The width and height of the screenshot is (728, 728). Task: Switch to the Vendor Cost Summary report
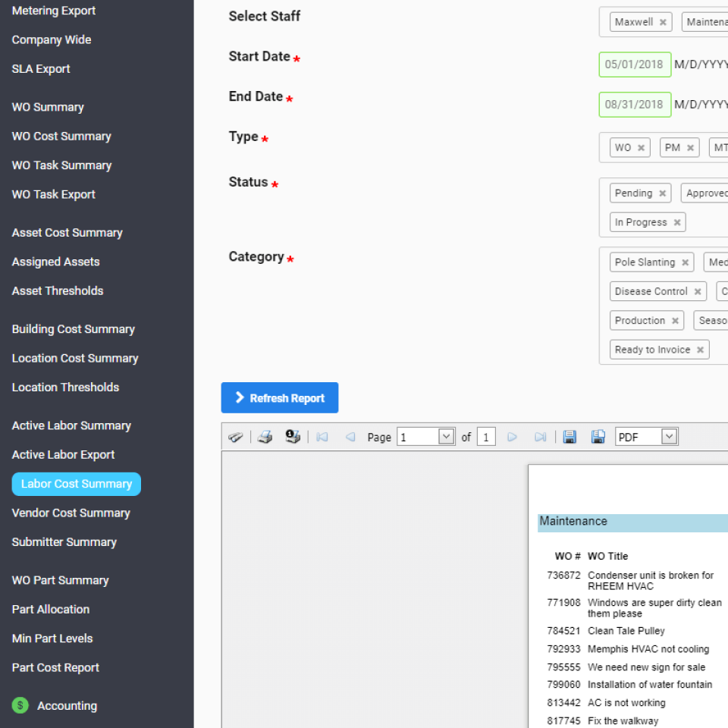point(71,513)
